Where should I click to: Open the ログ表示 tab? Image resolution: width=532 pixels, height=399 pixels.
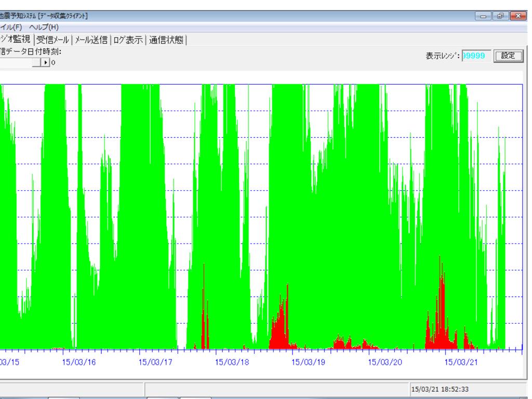point(128,39)
